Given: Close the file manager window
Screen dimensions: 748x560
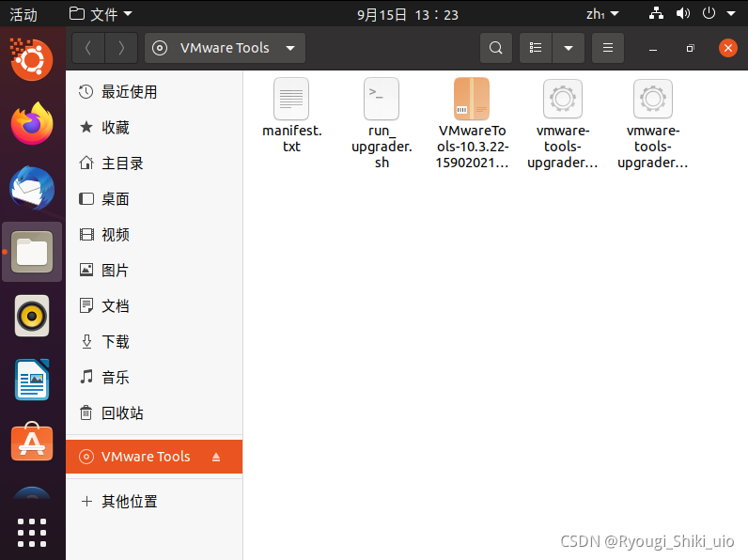Looking at the screenshot, I should point(728,48).
